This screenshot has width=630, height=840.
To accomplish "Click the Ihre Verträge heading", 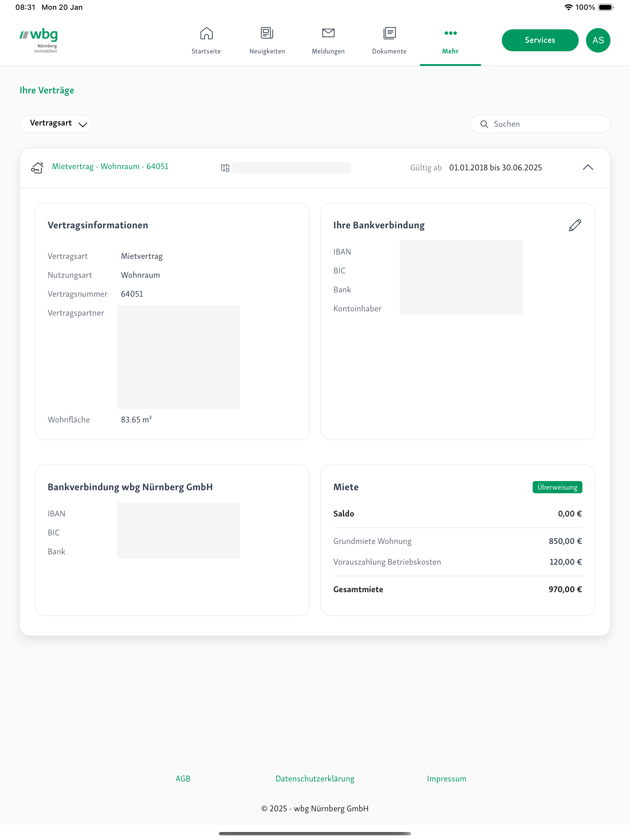I will (47, 90).
